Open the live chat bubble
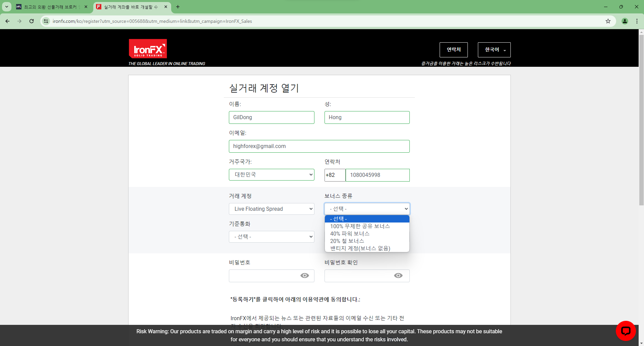 coord(626,331)
